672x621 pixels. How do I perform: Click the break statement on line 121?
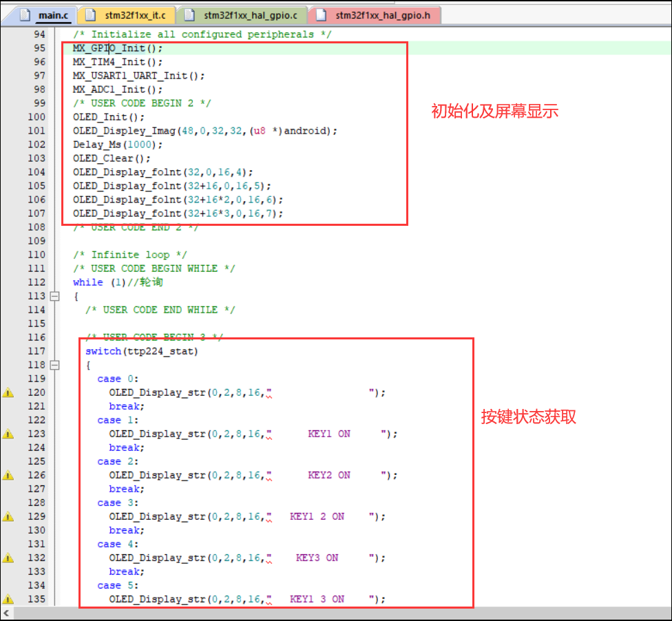coord(127,406)
